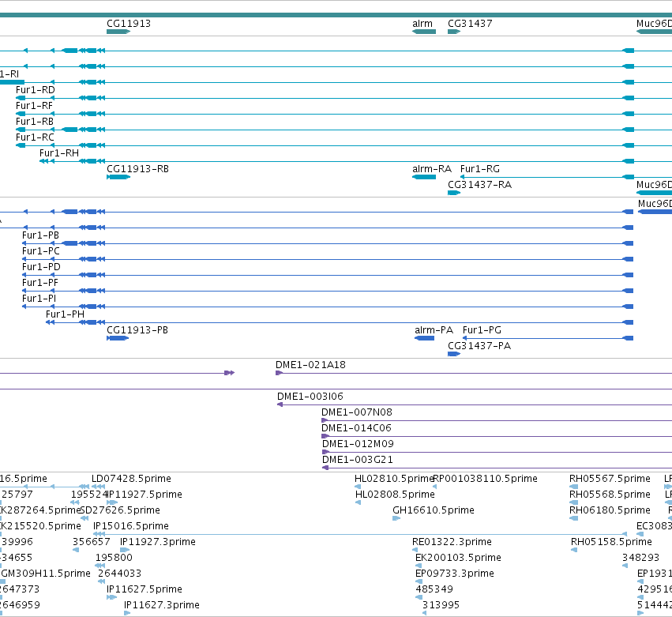Select feature 485349

tap(434, 590)
